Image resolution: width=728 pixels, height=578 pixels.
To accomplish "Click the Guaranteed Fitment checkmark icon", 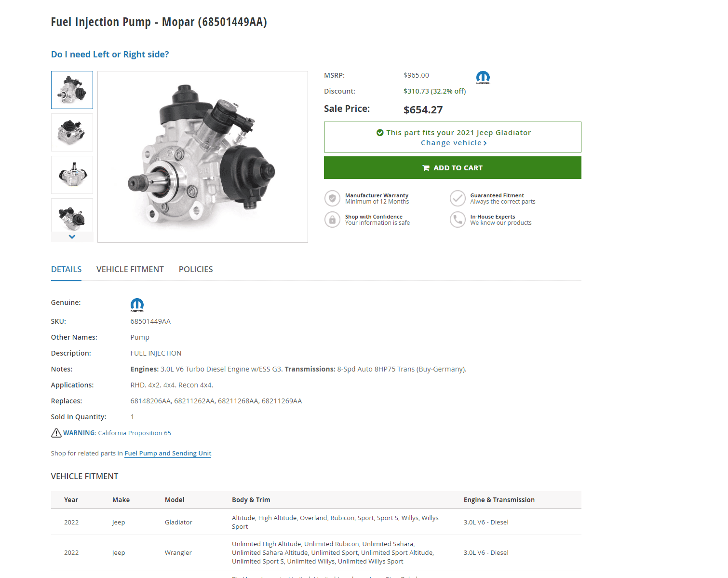I will (x=458, y=198).
